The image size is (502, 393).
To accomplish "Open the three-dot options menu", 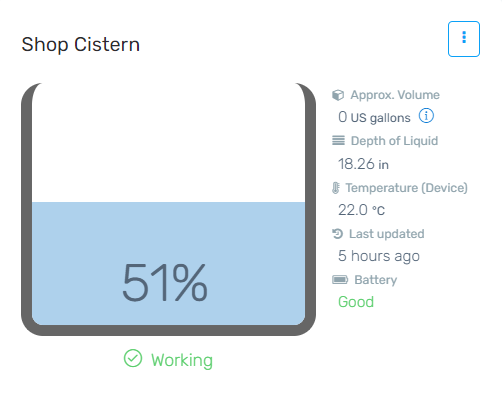I will tap(464, 39).
